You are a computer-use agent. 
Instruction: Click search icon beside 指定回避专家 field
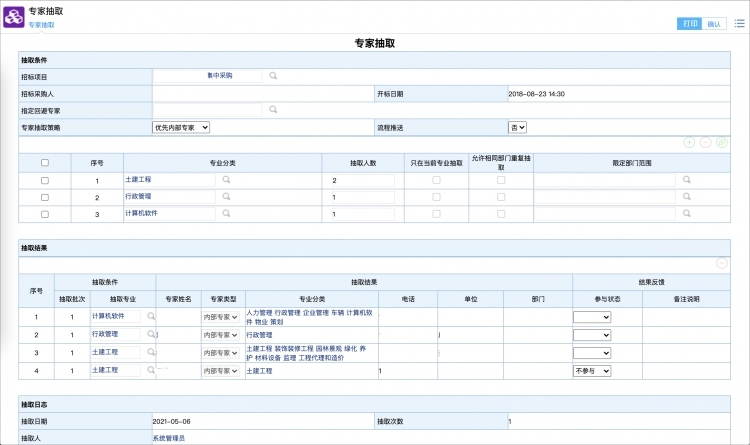[273, 110]
